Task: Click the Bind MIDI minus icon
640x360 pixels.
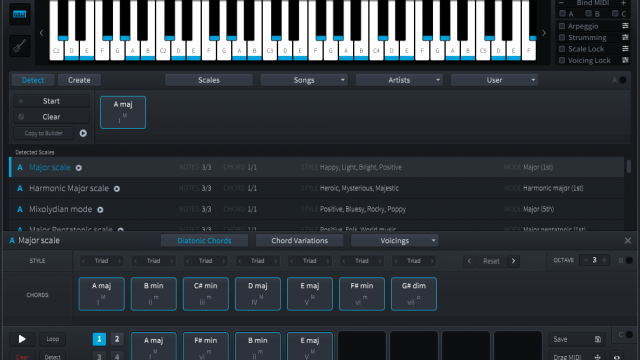Action: pos(561,3)
